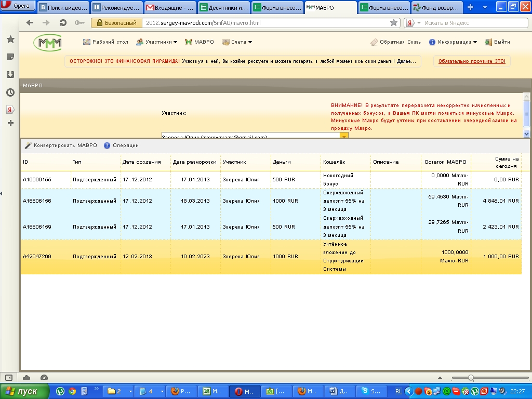Switch to the Десятники и… tab
Viewport: 532px width, 399px height.
pyautogui.click(x=223, y=7)
